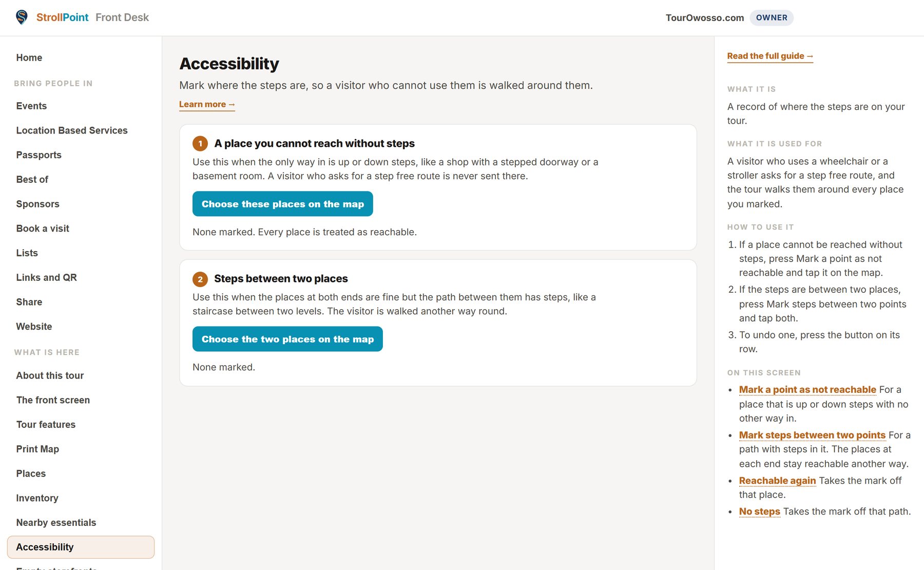This screenshot has height=570, width=924.
Task: Click TourOwosso.com in the header
Action: [x=705, y=18]
